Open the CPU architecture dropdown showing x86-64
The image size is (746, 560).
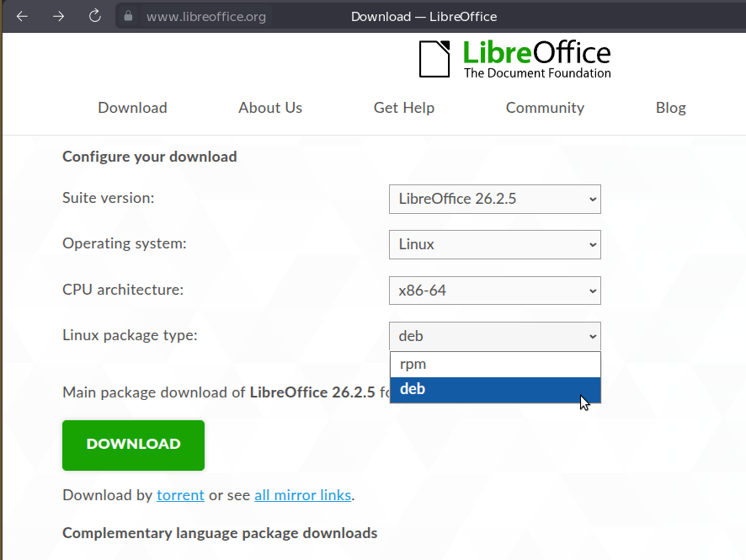tap(495, 291)
